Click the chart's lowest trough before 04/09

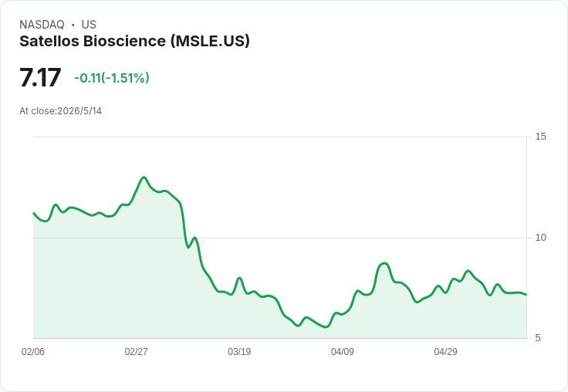click(x=326, y=326)
